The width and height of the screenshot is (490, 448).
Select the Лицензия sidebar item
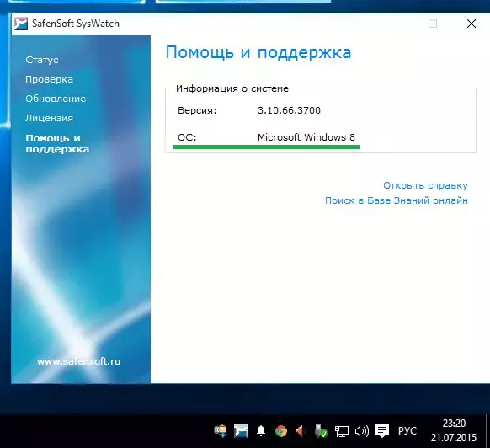pyautogui.click(x=49, y=118)
